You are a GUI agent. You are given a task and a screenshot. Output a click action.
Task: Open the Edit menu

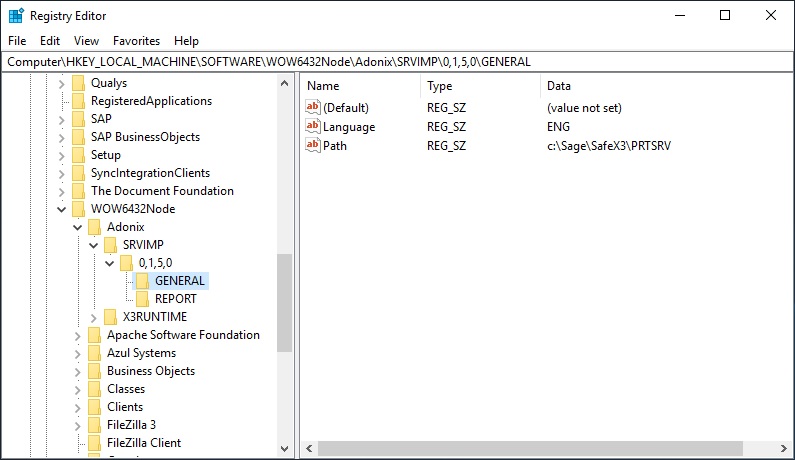click(50, 41)
